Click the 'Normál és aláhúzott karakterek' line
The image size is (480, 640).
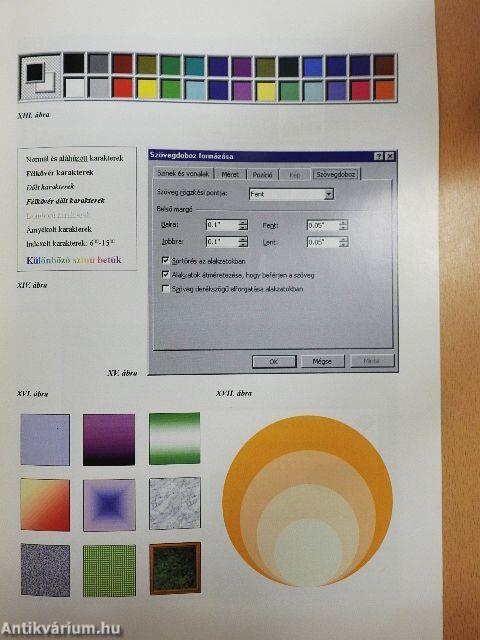coord(75,158)
